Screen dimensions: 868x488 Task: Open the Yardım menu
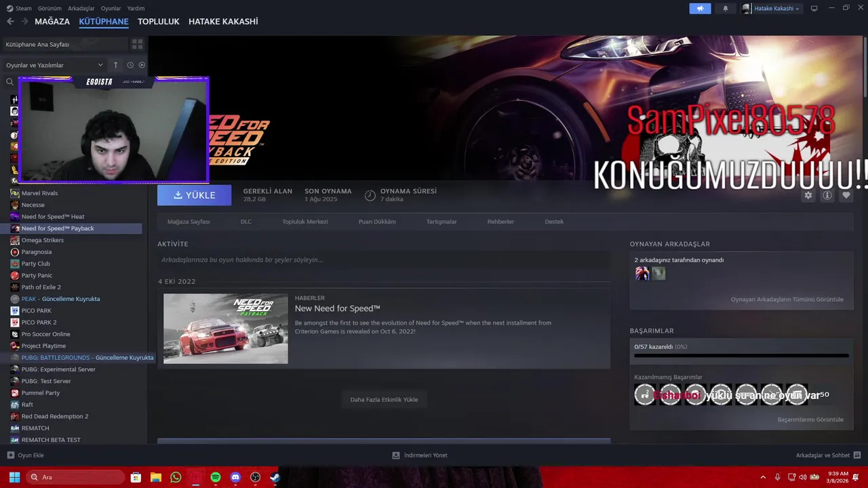click(136, 8)
